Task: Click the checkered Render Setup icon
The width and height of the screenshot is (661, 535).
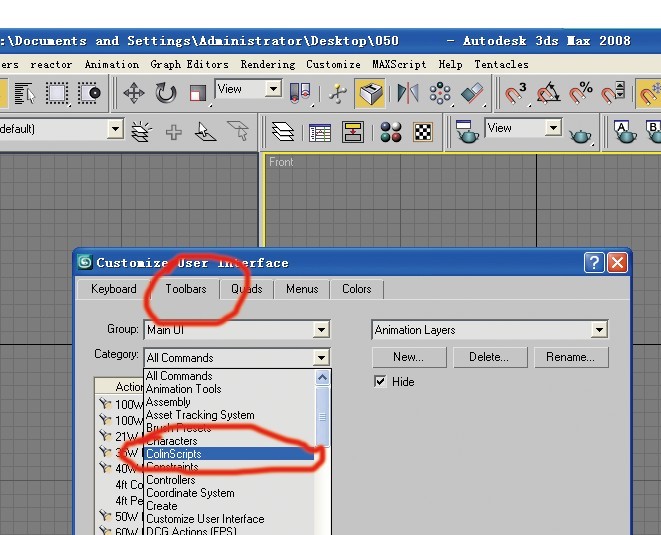Action: pyautogui.click(x=423, y=132)
